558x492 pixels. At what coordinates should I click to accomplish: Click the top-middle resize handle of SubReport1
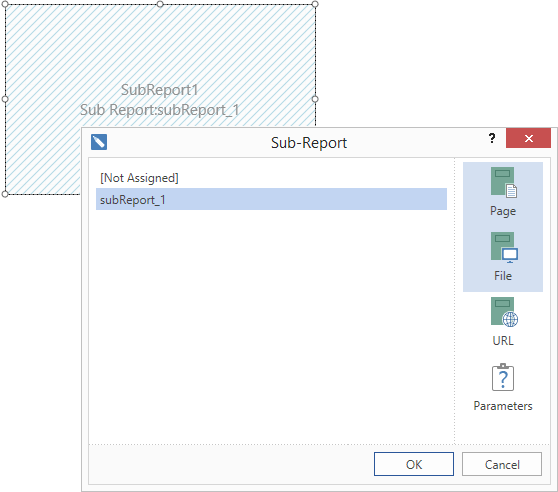coord(160,4)
